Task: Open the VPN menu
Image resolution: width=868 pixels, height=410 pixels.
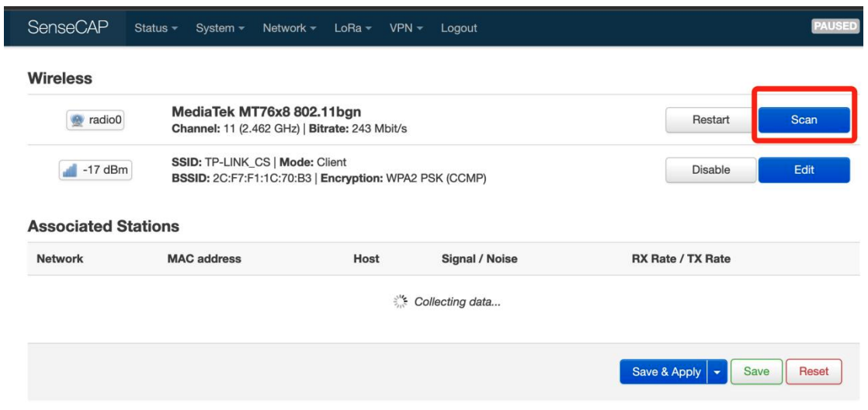Action: pyautogui.click(x=406, y=28)
